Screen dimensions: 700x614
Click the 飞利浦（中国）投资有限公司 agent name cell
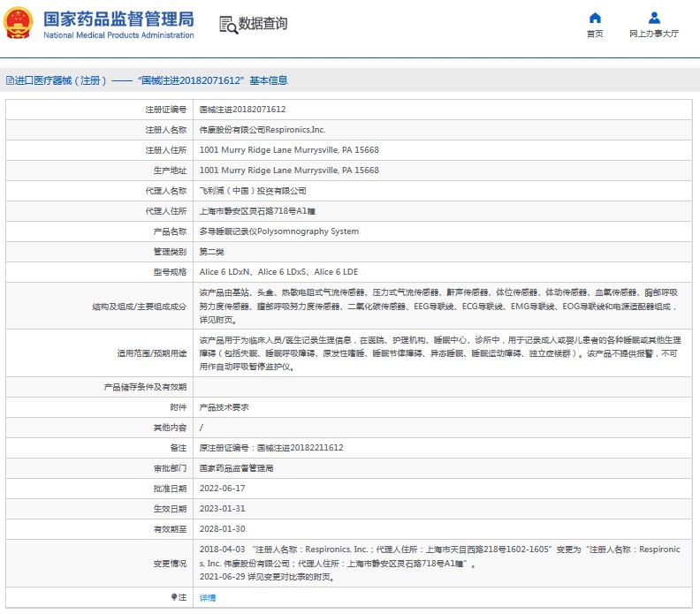tap(253, 191)
